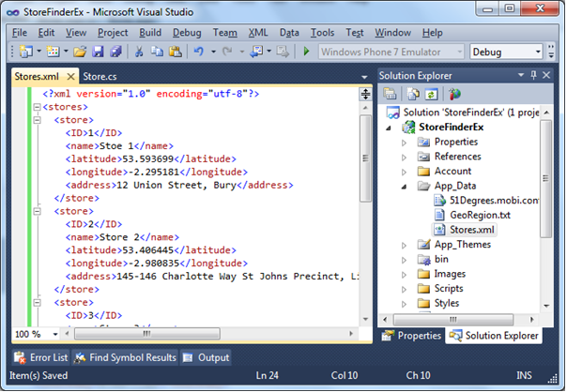Open the Error List tab
The height and width of the screenshot is (392, 567).
pos(41,357)
